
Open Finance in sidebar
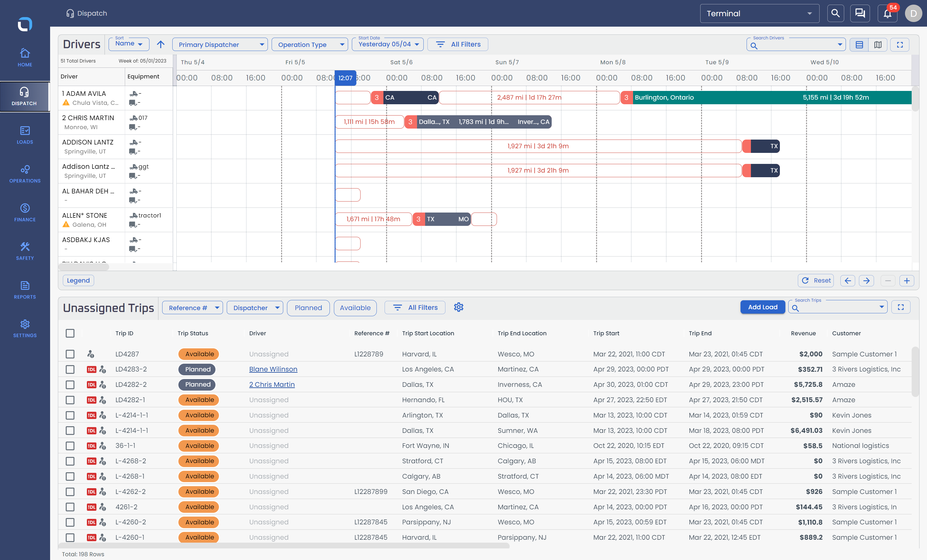(25, 213)
